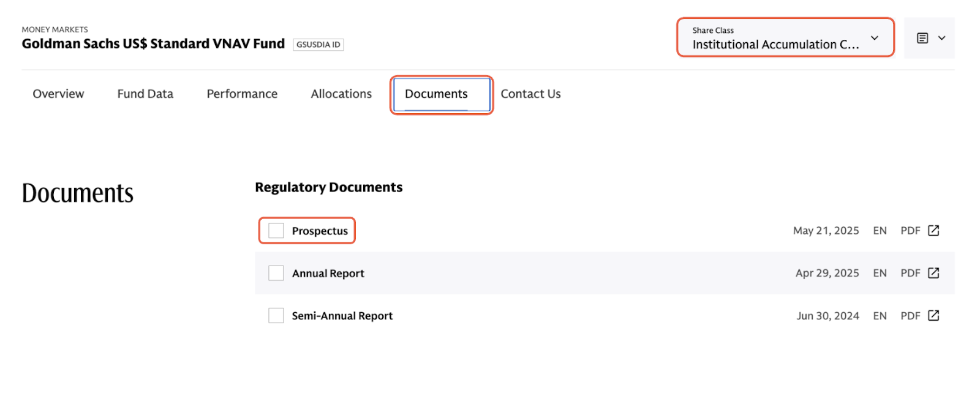Open the Prospectus PDF external link icon

(933, 231)
